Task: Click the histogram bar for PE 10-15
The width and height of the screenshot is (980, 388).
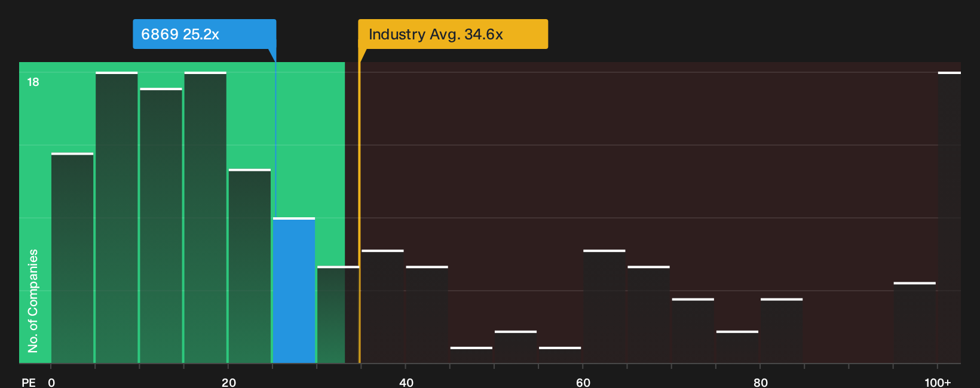Action: 161,226
